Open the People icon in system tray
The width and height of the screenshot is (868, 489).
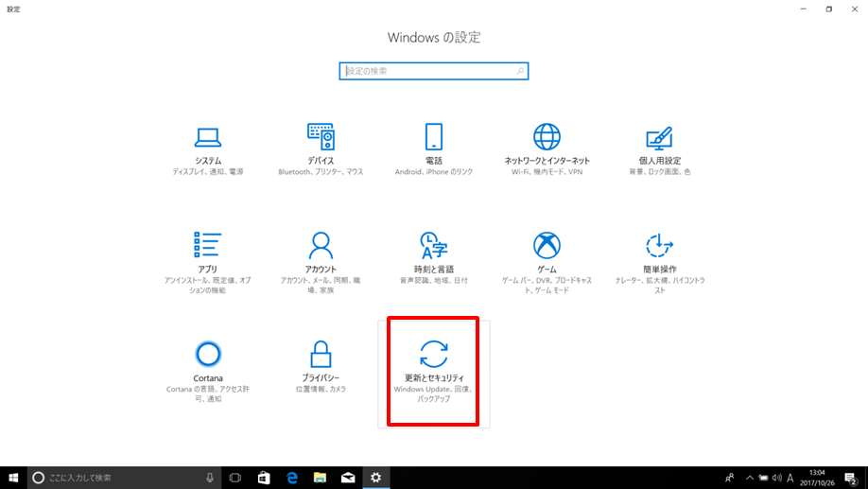click(x=730, y=478)
